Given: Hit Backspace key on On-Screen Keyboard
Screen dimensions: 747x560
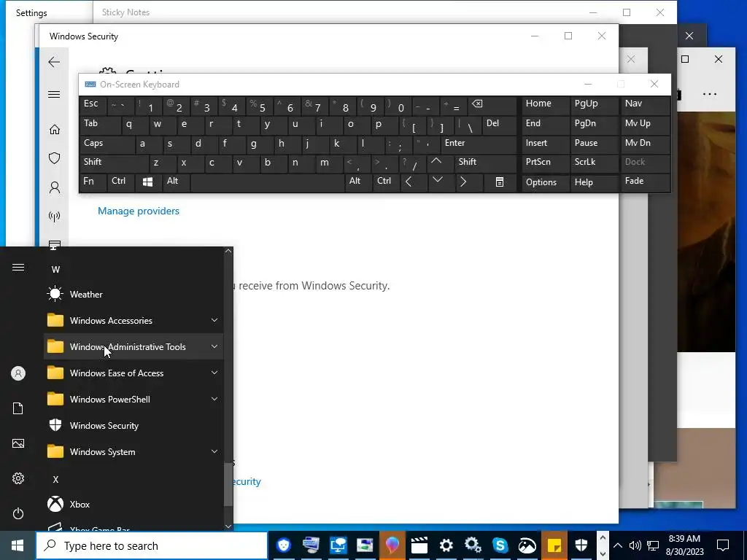Looking at the screenshot, I should [x=492, y=106].
